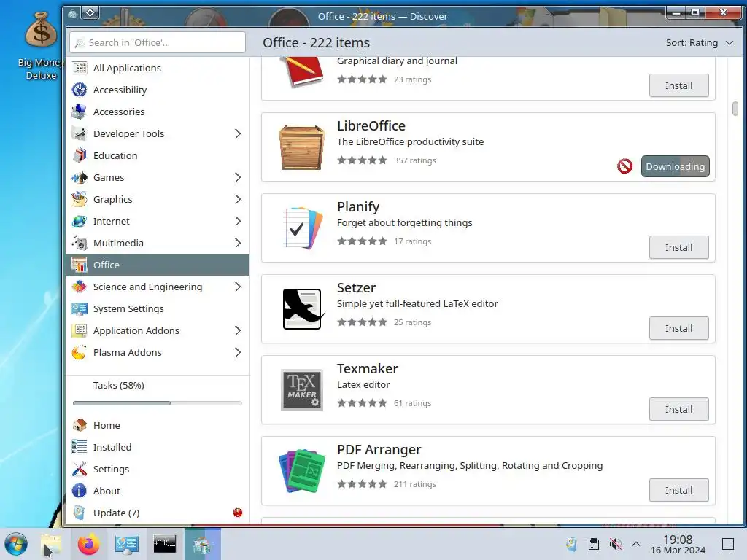This screenshot has height=560, width=747.
Task: Click the Setzer bird icon
Action: pyautogui.click(x=302, y=309)
